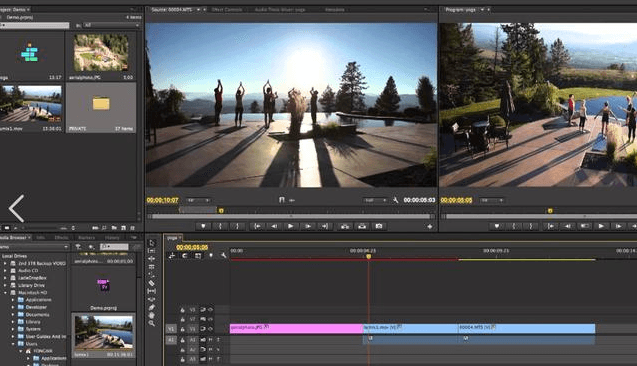The image size is (637, 366).
Task: Toggle A1 source patching
Action: click(171, 340)
